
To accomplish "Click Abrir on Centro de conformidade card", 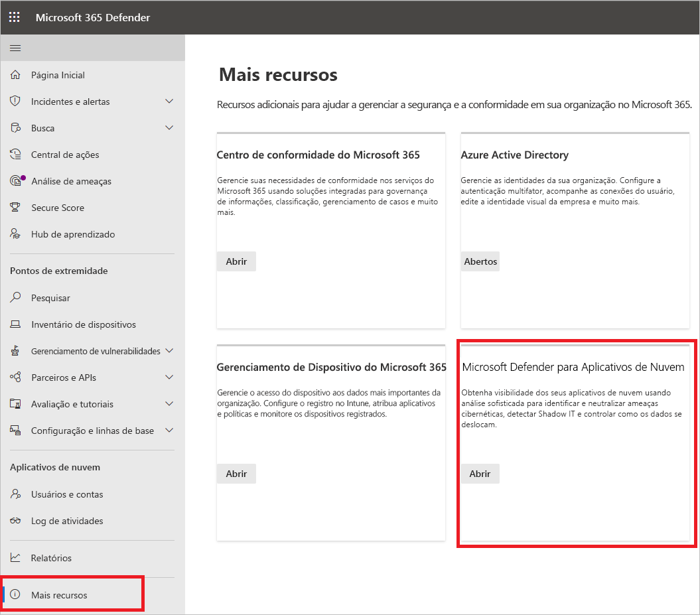I will (236, 261).
